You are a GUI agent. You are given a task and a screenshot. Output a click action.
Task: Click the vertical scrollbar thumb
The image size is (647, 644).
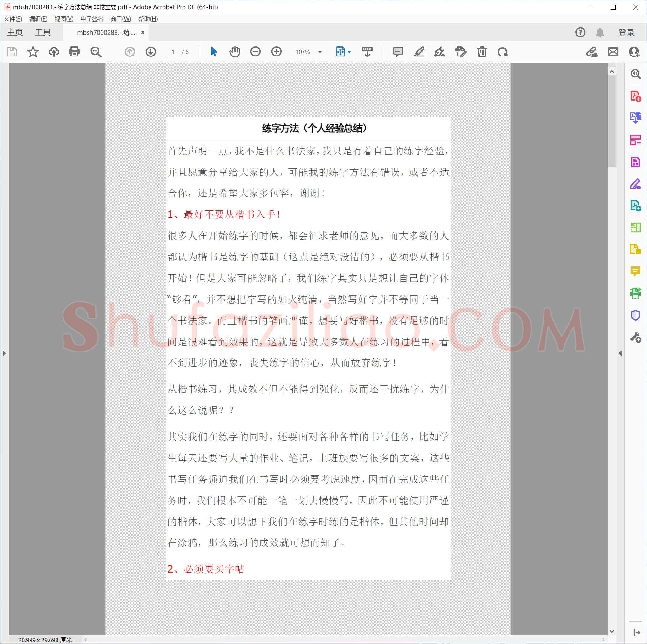[612, 121]
